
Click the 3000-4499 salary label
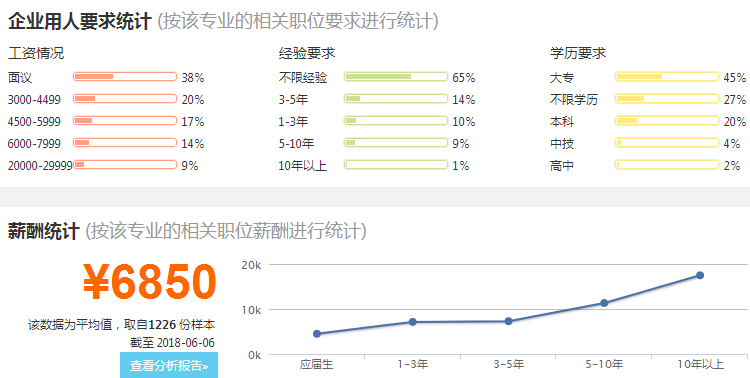coord(34,100)
